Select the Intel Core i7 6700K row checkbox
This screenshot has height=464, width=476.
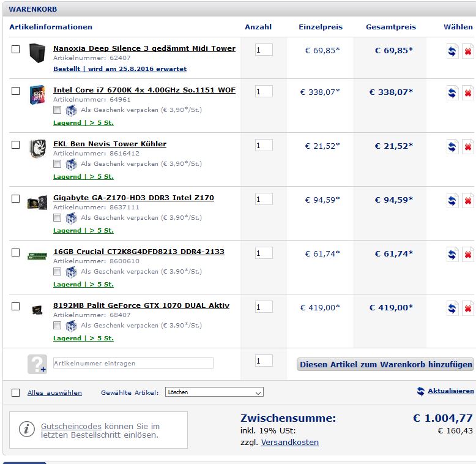coord(15,91)
